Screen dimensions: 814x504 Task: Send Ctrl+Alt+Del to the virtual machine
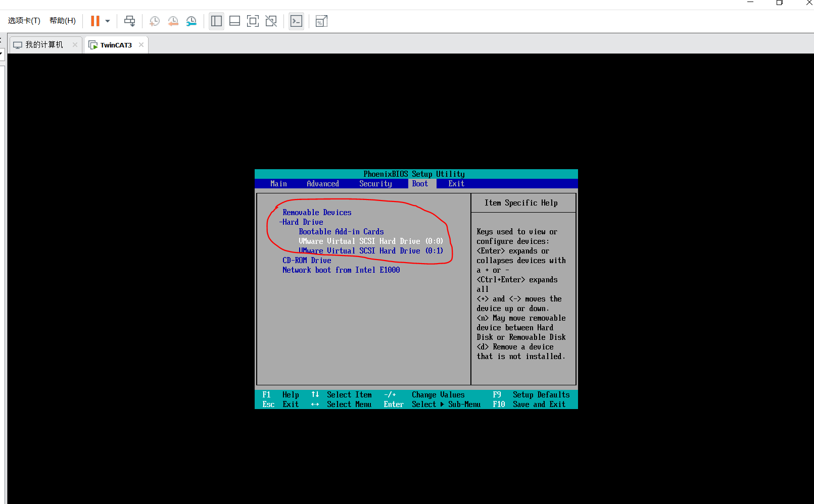130,21
